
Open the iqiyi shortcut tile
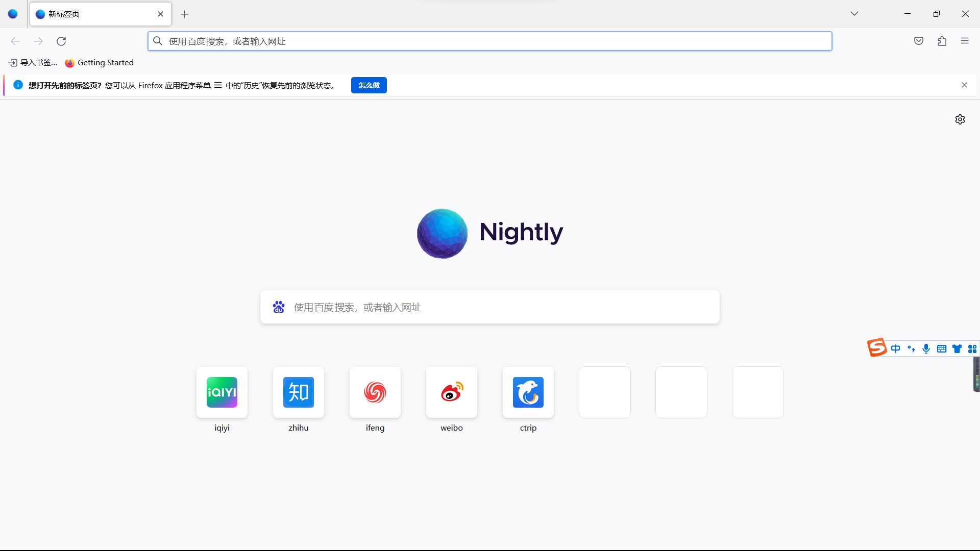click(222, 392)
